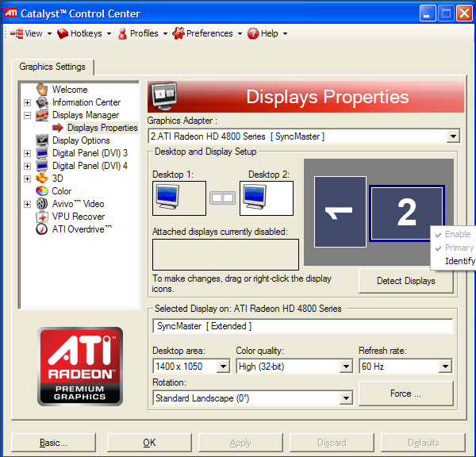Image resolution: width=476 pixels, height=457 pixels.
Task: Select VPU Recover in the tree
Action: (x=79, y=217)
